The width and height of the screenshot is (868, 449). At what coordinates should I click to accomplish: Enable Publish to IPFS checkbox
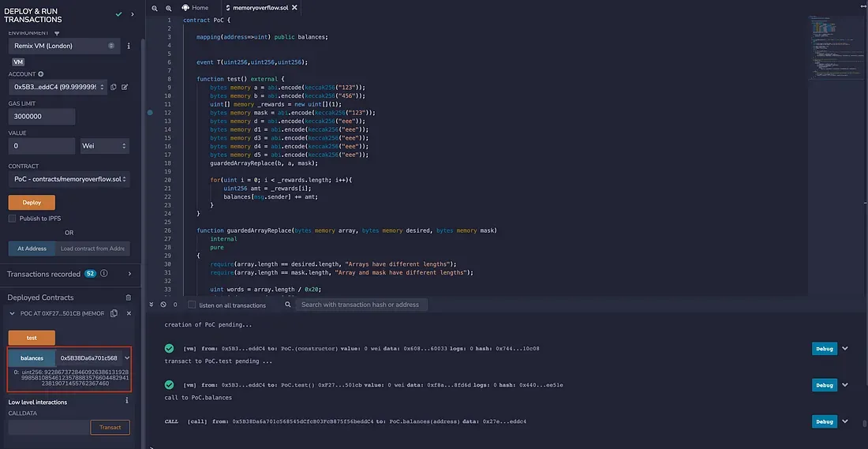tap(12, 219)
